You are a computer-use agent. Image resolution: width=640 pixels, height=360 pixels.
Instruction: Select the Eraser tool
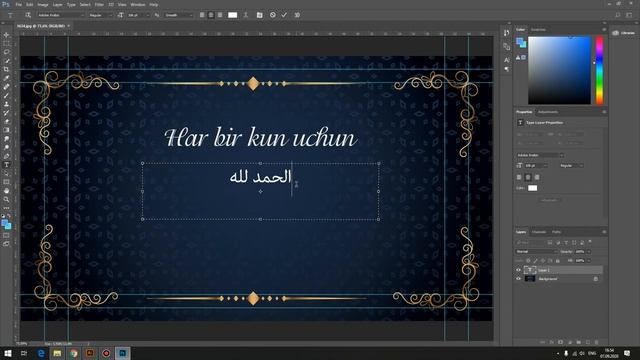pos(6,122)
